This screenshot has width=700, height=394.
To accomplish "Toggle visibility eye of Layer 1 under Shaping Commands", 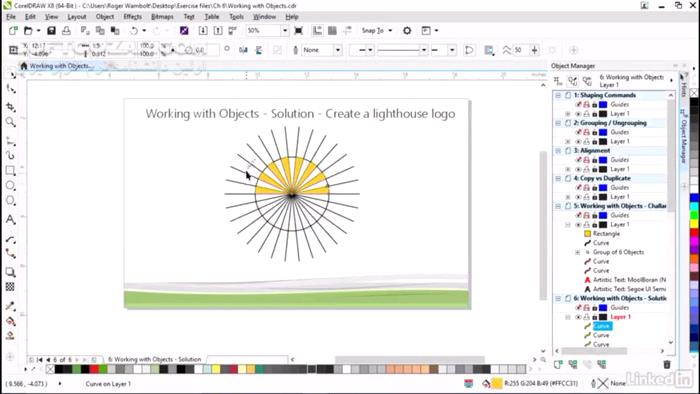I will coord(578,114).
